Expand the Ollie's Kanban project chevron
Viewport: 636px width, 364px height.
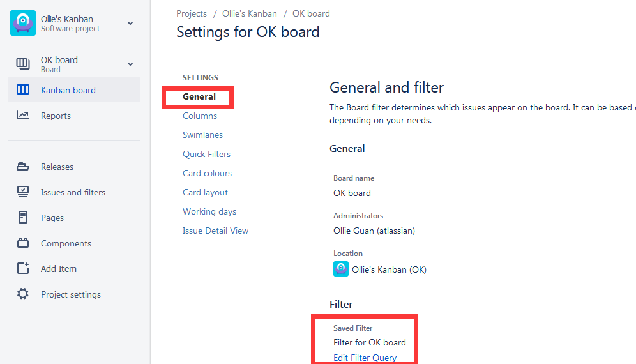click(x=130, y=24)
